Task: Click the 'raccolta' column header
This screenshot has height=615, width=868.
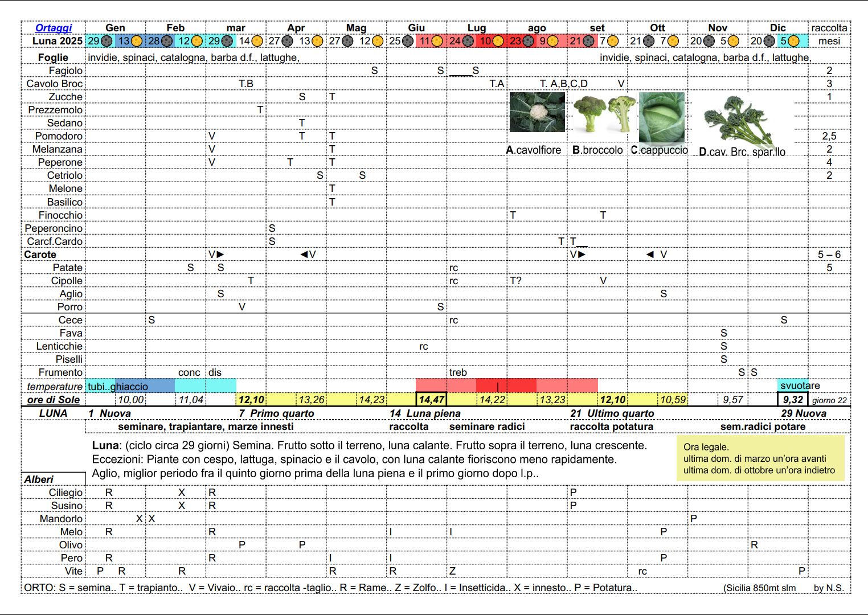Action: [829, 28]
